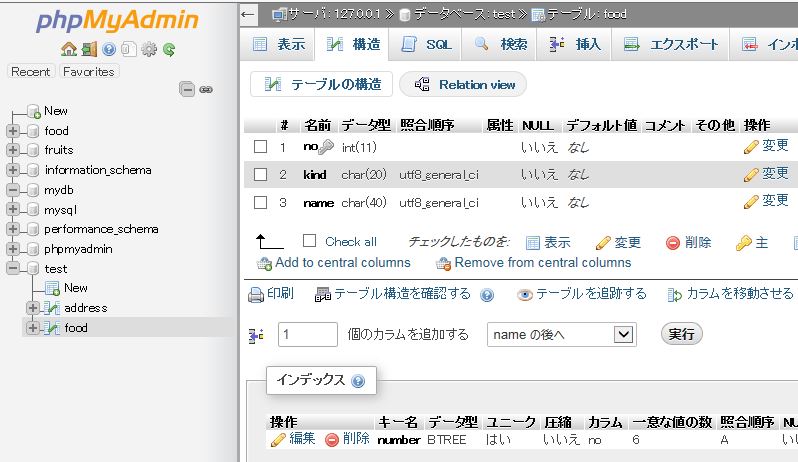This screenshot has width=798, height=462.
Task: Tick the checkbox for the no column
Action: 260,147
